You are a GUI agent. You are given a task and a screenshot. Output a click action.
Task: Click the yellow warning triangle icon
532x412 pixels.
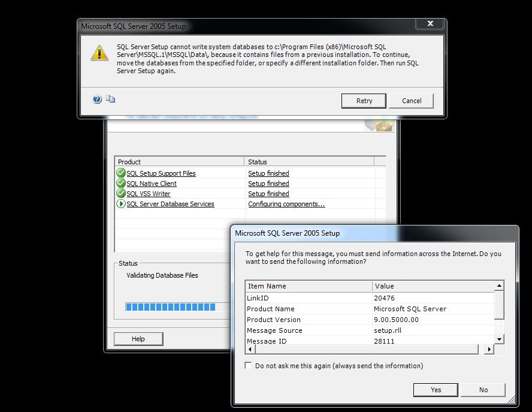pyautogui.click(x=99, y=53)
